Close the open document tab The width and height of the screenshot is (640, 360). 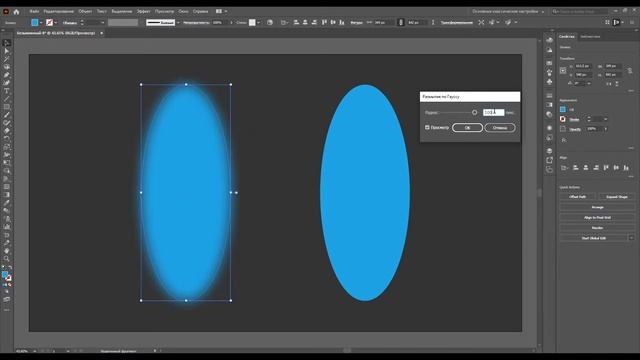point(102,33)
